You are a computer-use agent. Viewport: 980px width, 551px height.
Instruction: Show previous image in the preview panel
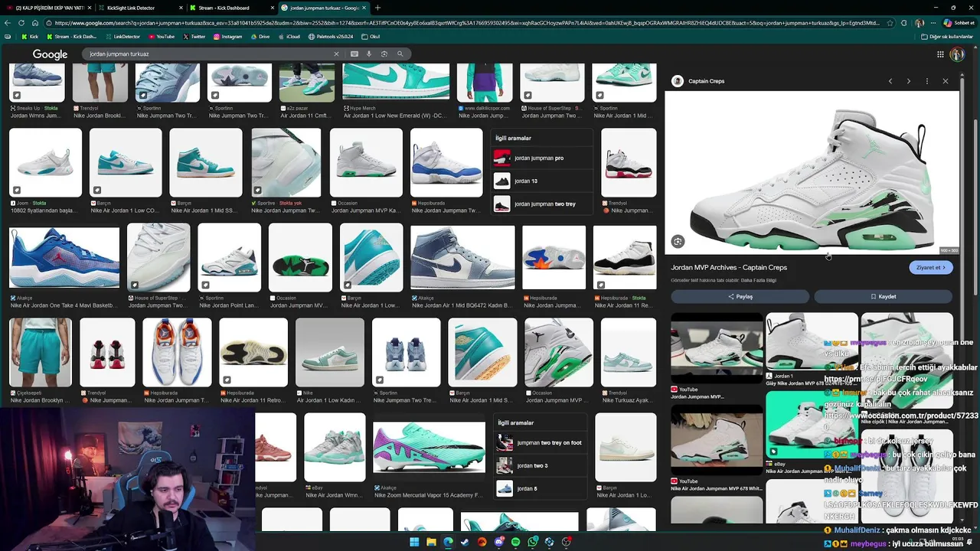point(890,81)
